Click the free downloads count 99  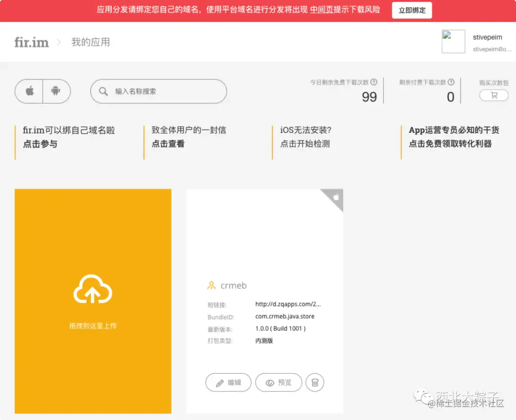coord(369,97)
